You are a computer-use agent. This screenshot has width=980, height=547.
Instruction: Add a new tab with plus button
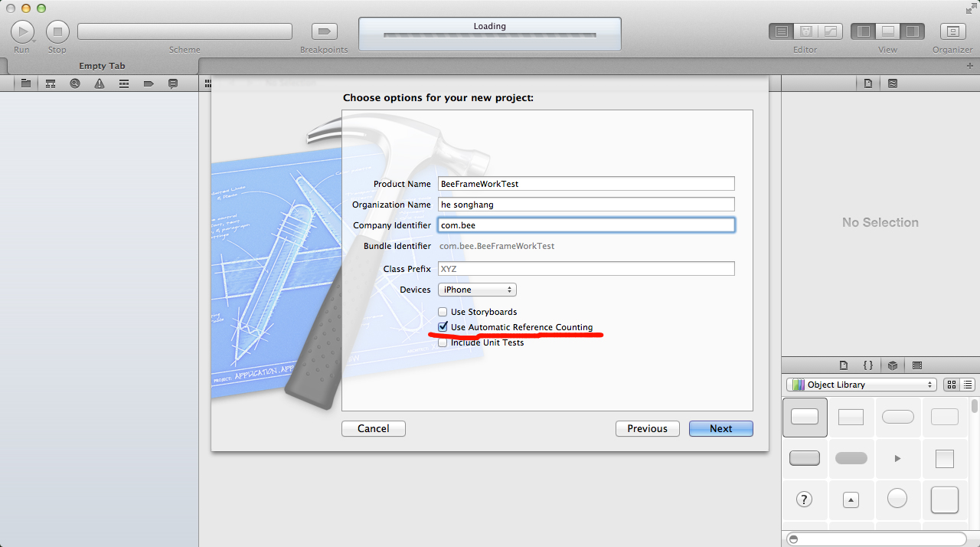click(x=971, y=66)
